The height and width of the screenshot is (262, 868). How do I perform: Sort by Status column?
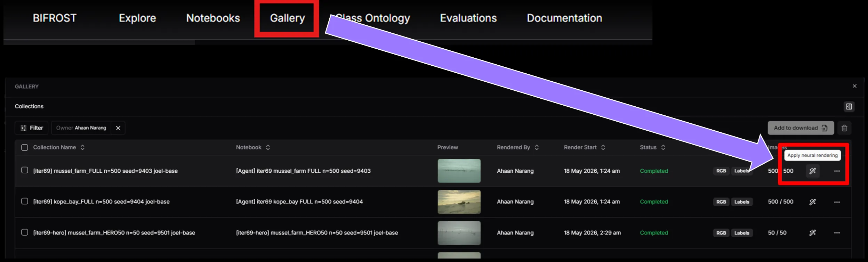[652, 147]
